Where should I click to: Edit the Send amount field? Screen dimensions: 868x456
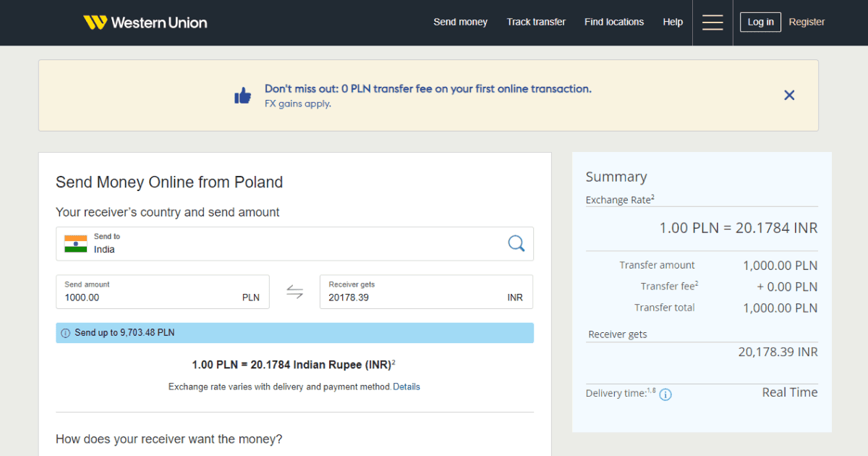[163, 292]
